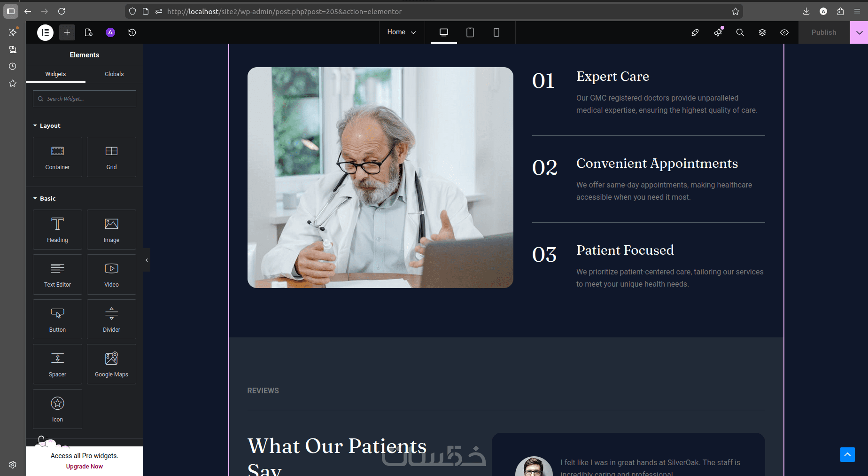Toggle preview changes eye icon
The width and height of the screenshot is (868, 476).
pyautogui.click(x=784, y=32)
